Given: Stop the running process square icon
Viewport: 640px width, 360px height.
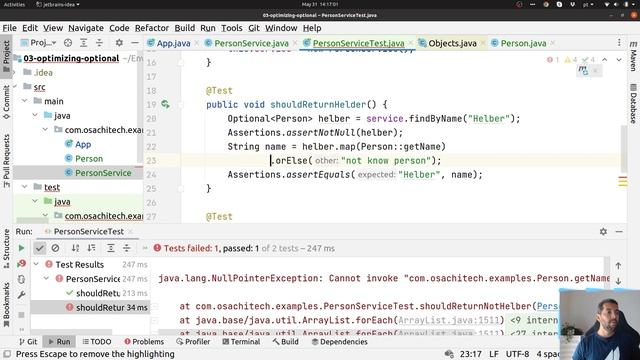Looking at the screenshot, I should click(x=21, y=315).
